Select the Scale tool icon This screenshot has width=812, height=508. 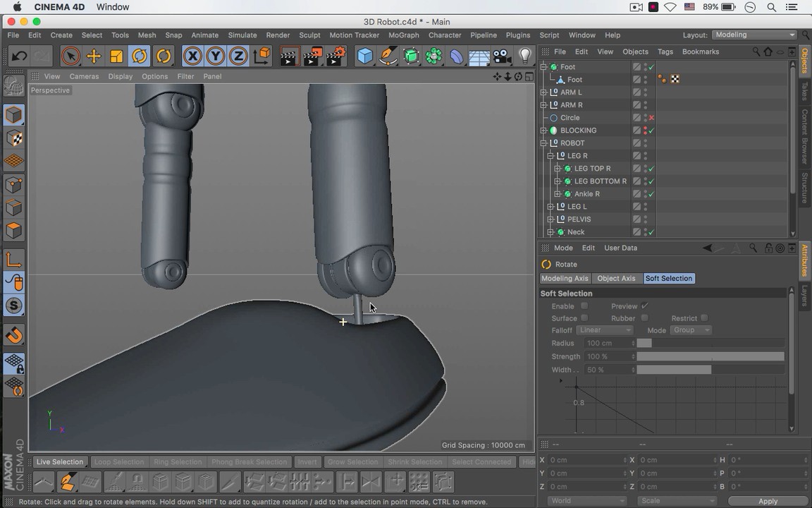[117, 56]
